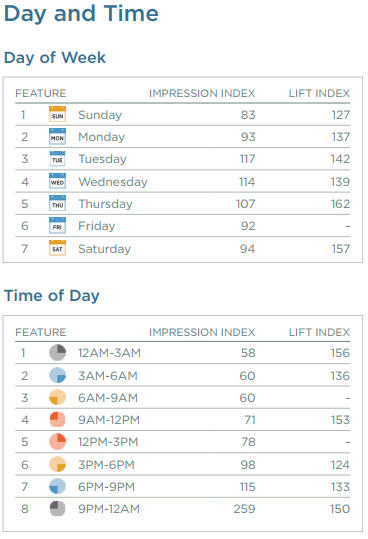Click the Wednesday calendar icon

click(57, 181)
